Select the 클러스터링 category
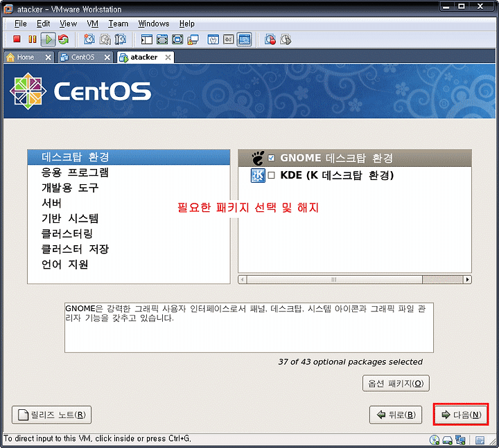Viewport: 499px width, 448px height. coord(129,234)
